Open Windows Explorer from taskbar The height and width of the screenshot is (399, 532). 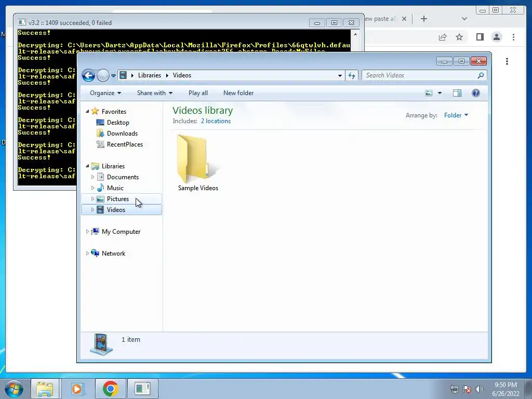(45, 389)
